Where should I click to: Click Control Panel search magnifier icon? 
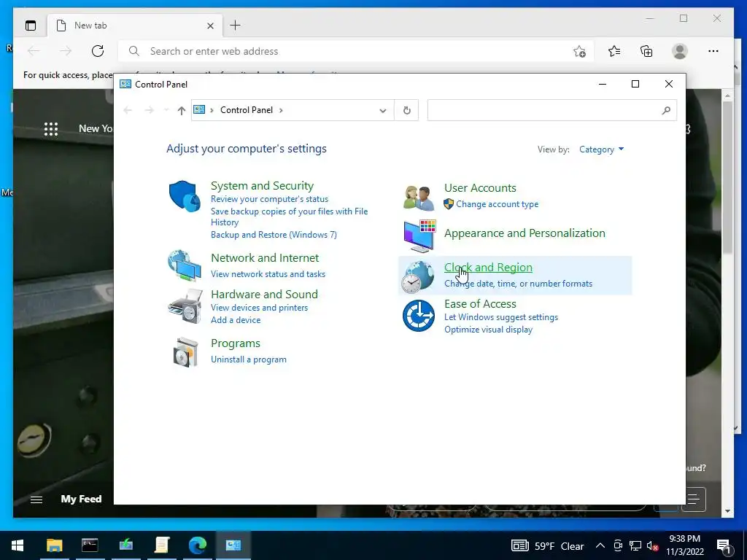coord(666,111)
